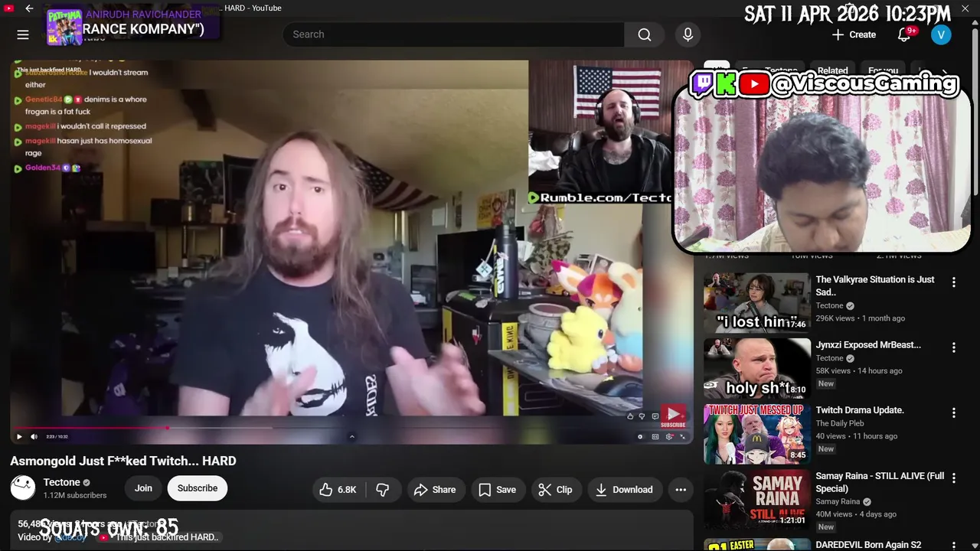Select the "For you" filter chip
The height and width of the screenshot is (551, 980).
tap(884, 70)
